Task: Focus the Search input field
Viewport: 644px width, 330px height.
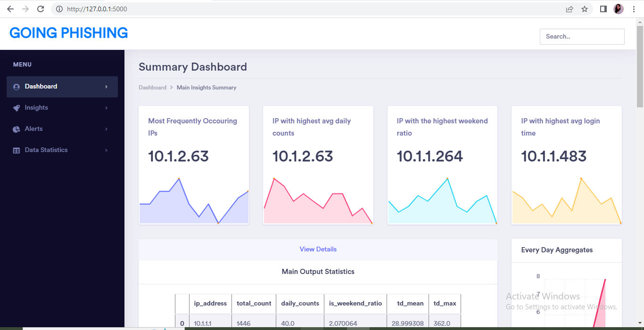Action: (x=582, y=37)
